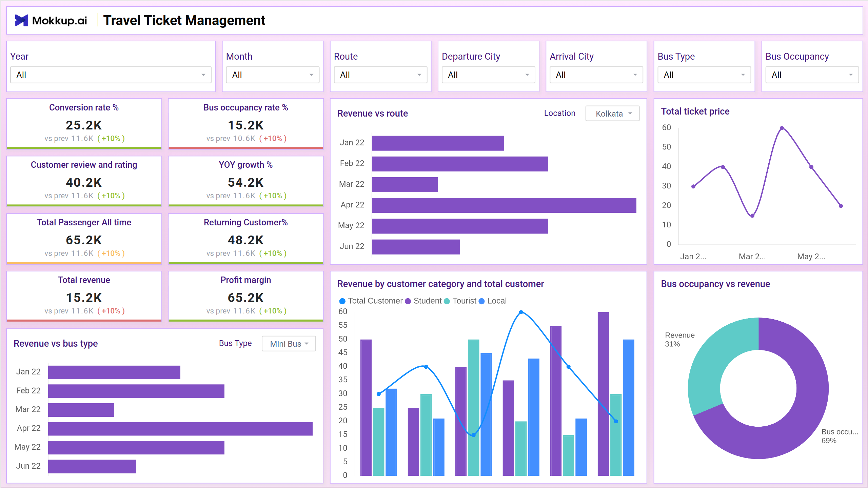Click the peak point on Total ticket price line

point(782,128)
